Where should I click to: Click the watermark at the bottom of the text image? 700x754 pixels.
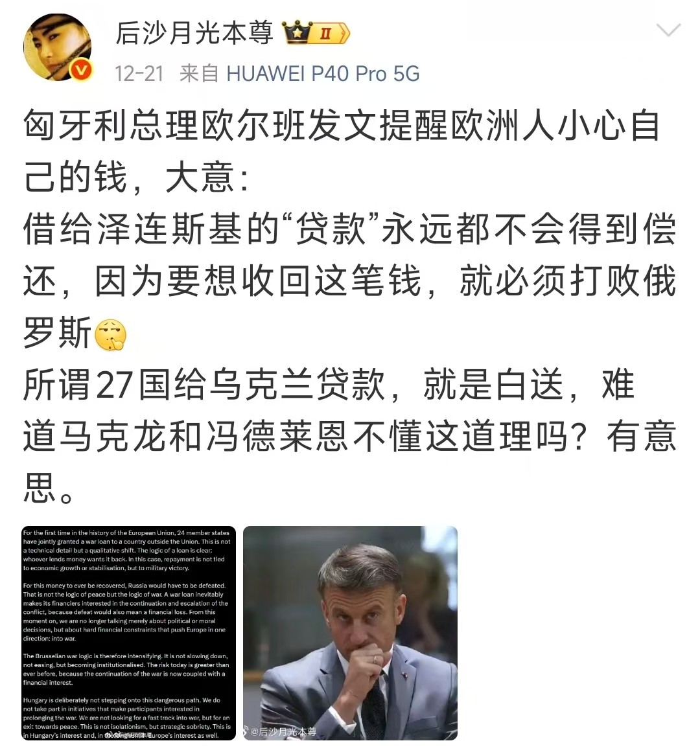pos(128,735)
